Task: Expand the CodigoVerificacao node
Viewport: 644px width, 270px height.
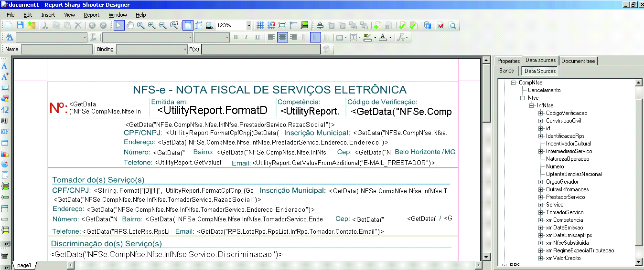Action: click(541, 113)
